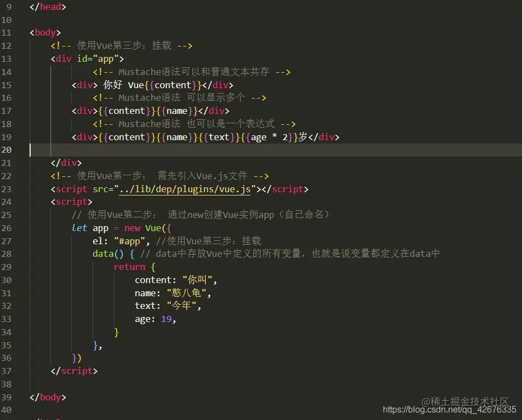Click the data() function definition
The height and width of the screenshot is (420, 522).
tap(113, 254)
